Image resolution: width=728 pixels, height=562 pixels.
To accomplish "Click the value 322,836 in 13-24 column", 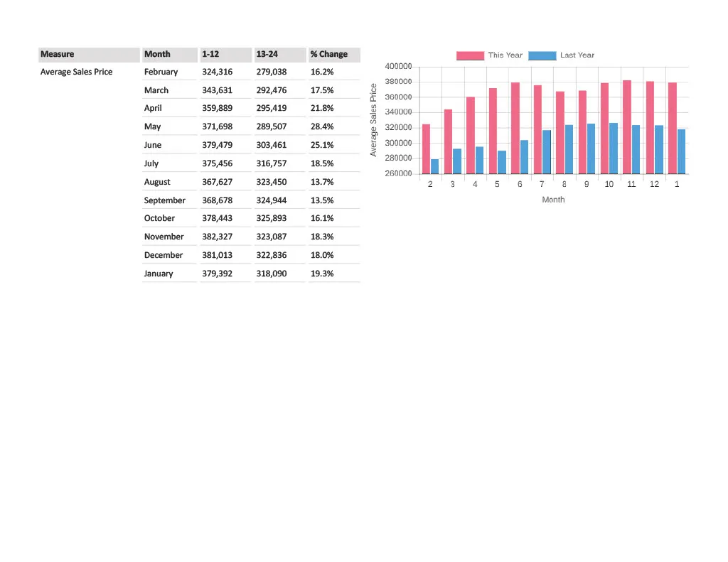I will pos(272,255).
